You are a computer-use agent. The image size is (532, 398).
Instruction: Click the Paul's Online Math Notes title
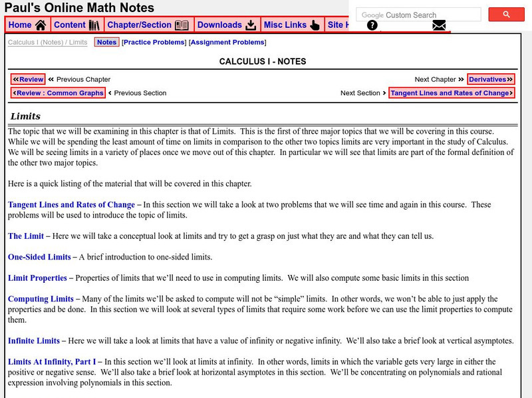point(79,7)
